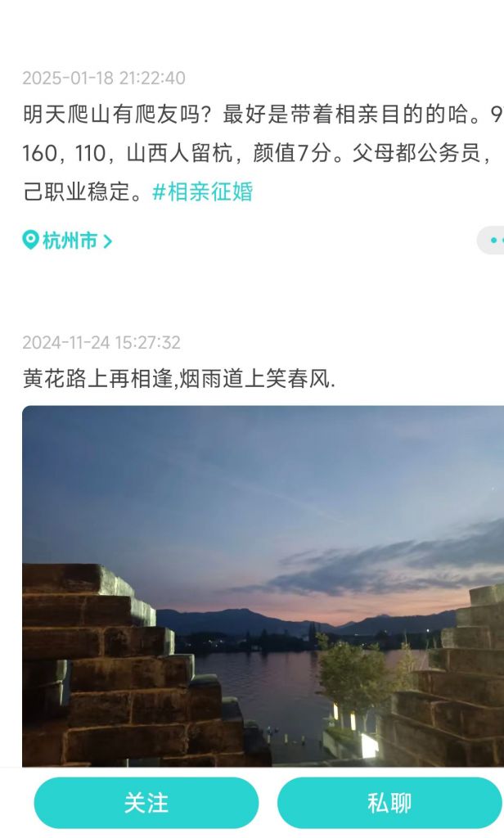Start a private chat via 私聊
504x838 pixels.
pyautogui.click(x=389, y=803)
